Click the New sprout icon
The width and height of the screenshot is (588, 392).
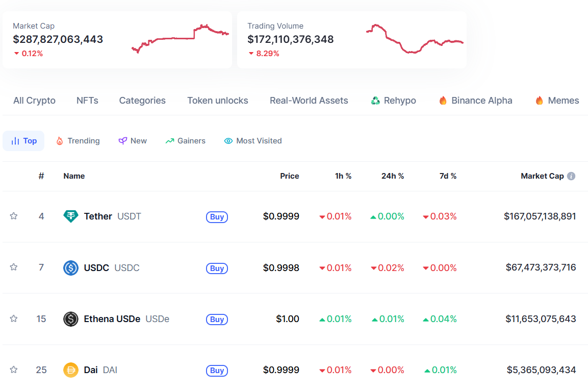pos(122,141)
